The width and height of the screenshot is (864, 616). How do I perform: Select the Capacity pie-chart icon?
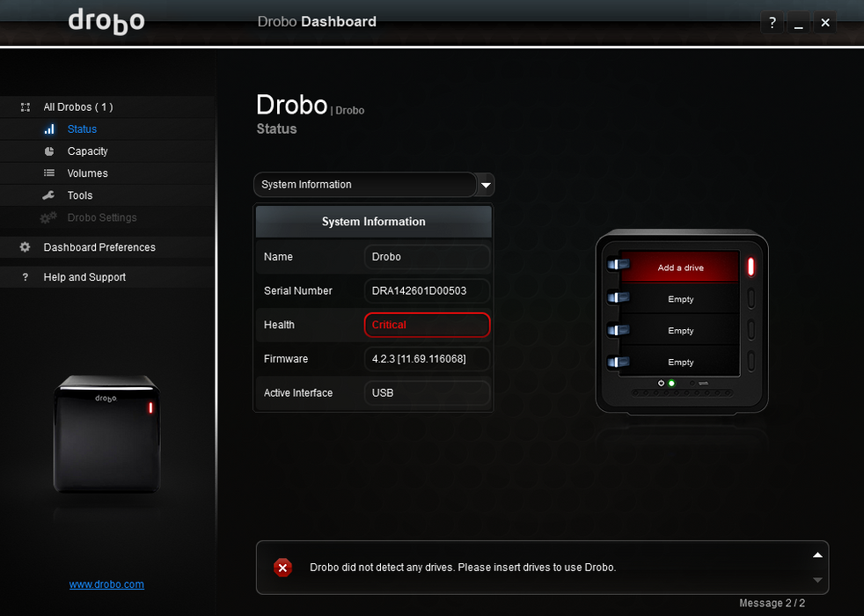coord(50,150)
